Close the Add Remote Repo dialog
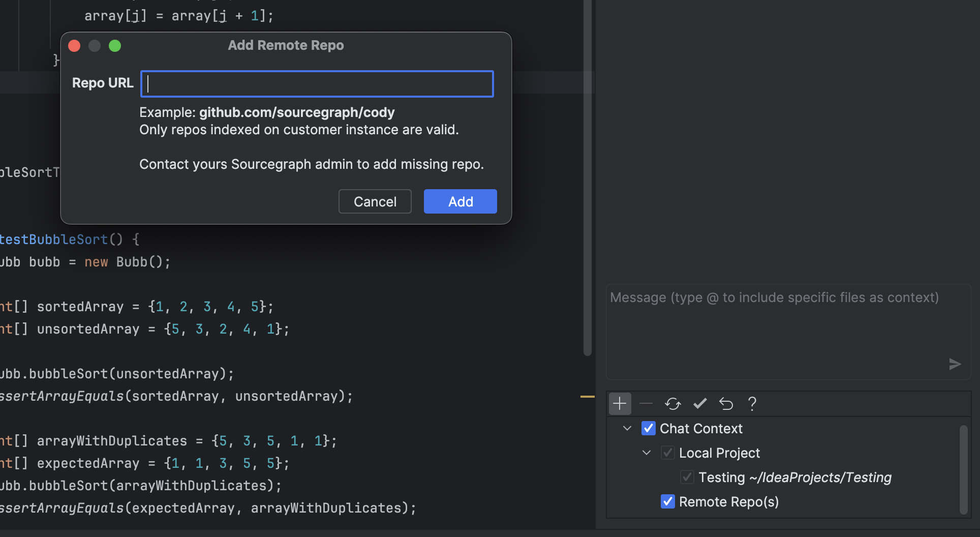Image resolution: width=980 pixels, height=537 pixels. click(74, 46)
